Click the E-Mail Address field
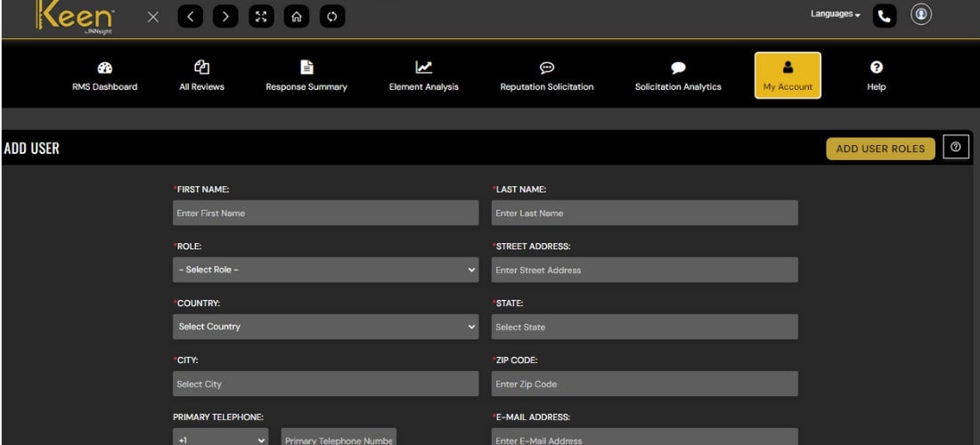The width and height of the screenshot is (980, 445). click(x=644, y=437)
